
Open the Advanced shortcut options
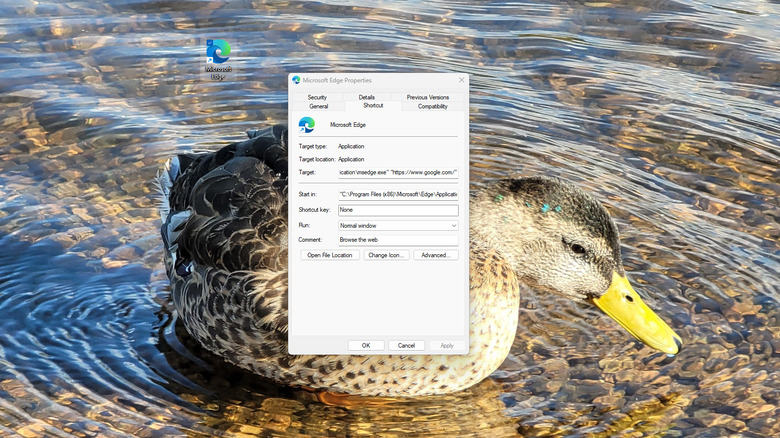pyautogui.click(x=436, y=255)
